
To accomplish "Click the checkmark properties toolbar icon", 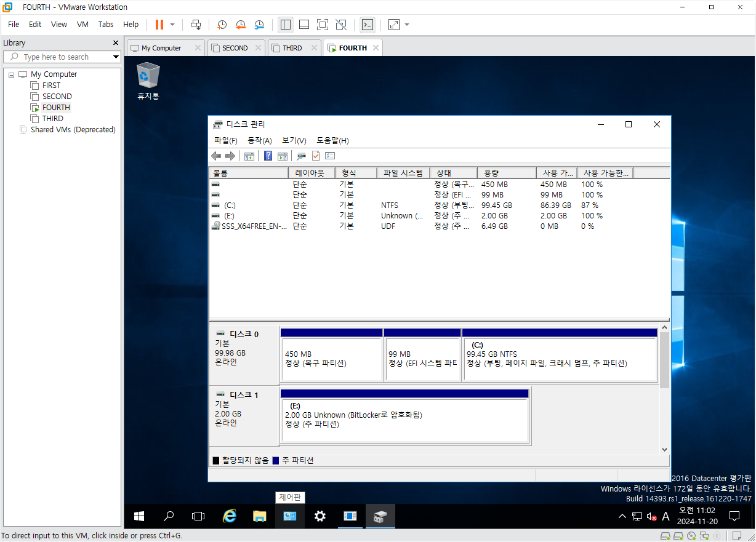I will click(316, 156).
